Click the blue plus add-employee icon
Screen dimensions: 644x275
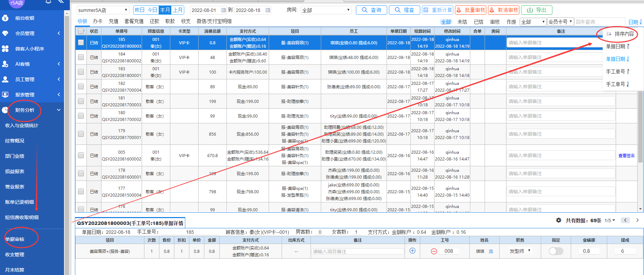[x=412, y=251]
